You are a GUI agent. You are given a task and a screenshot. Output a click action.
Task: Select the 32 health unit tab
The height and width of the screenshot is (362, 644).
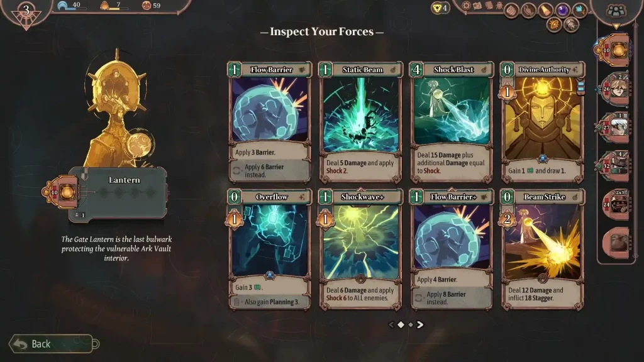tap(614, 166)
